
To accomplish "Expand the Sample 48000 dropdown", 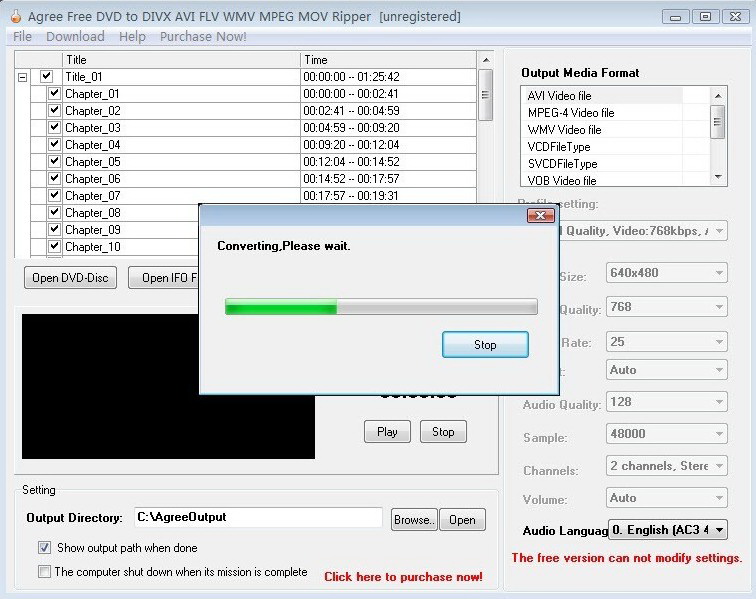I will (667, 434).
